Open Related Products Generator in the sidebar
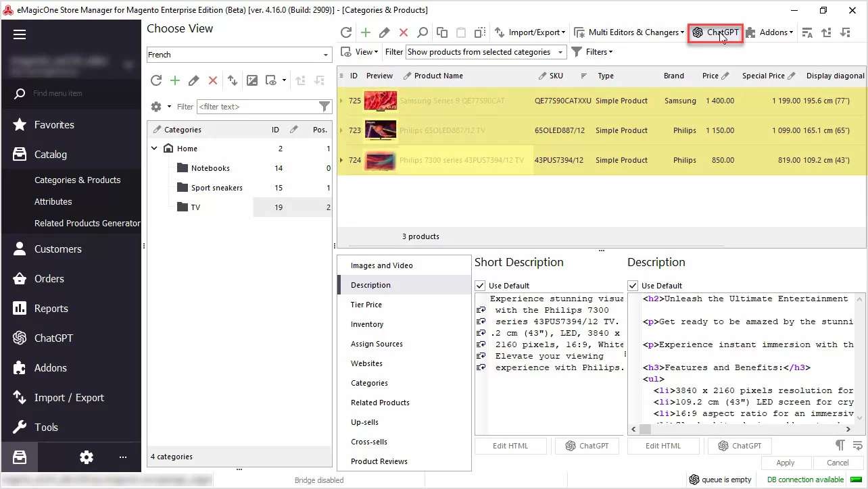 [x=87, y=223]
